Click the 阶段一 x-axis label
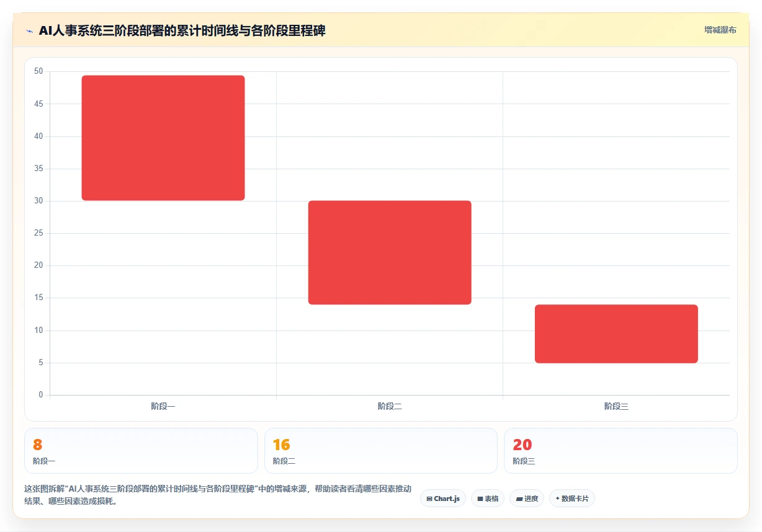This screenshot has width=762, height=532. coord(163,407)
